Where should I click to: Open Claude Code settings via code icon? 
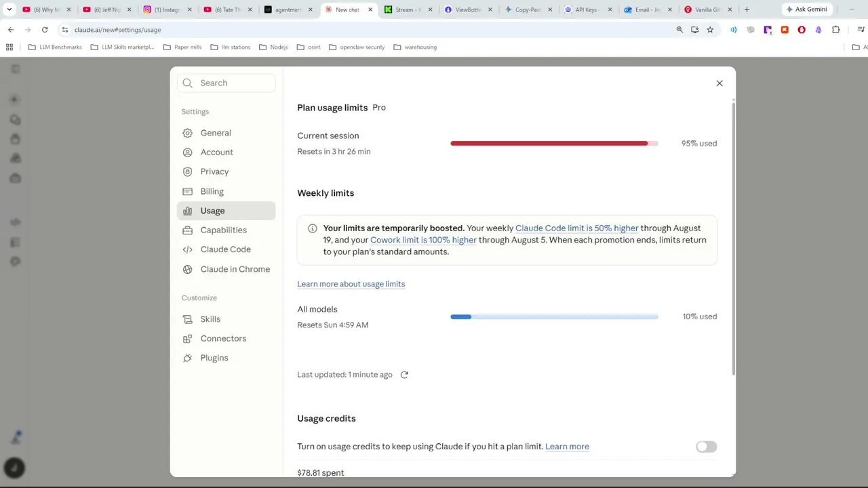188,249
